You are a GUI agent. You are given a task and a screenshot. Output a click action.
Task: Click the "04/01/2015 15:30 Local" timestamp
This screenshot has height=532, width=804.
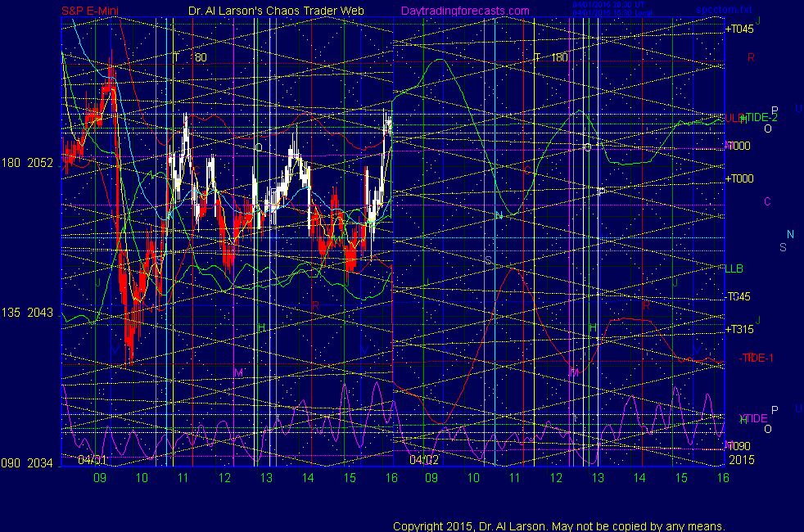(612, 13)
